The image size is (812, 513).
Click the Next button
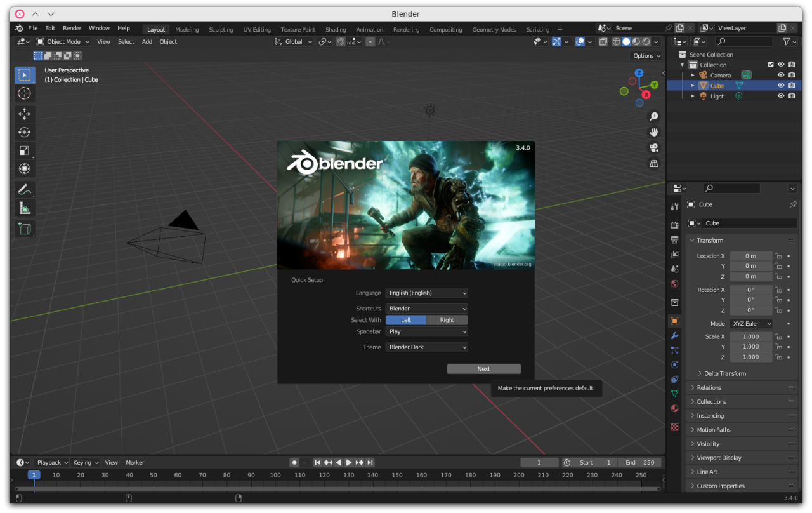pyautogui.click(x=484, y=369)
